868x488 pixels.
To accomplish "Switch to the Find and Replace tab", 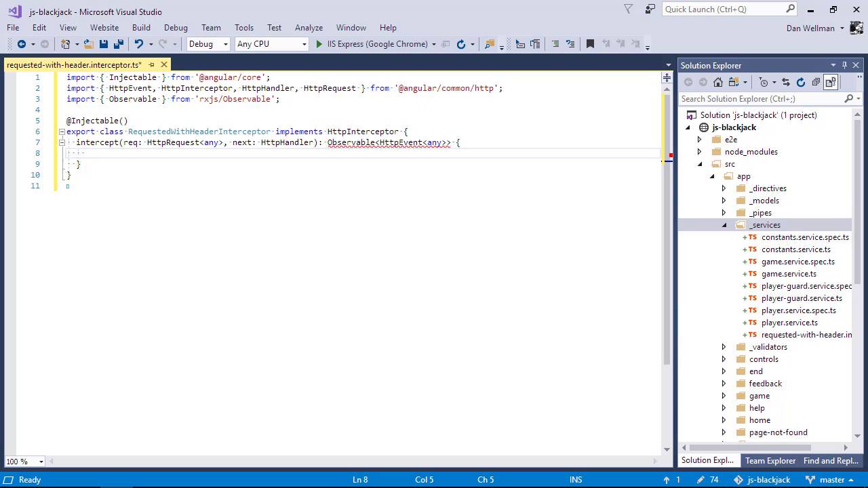I will pyautogui.click(x=831, y=461).
